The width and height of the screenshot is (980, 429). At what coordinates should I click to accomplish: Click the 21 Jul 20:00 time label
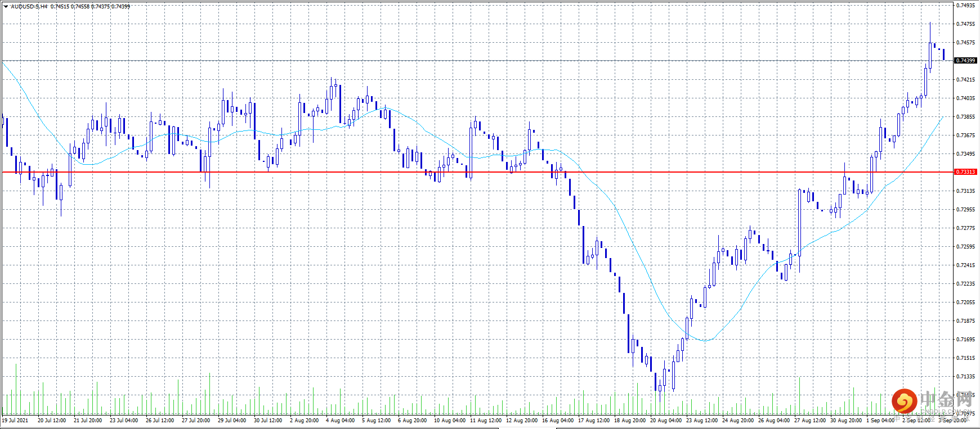coord(88,421)
